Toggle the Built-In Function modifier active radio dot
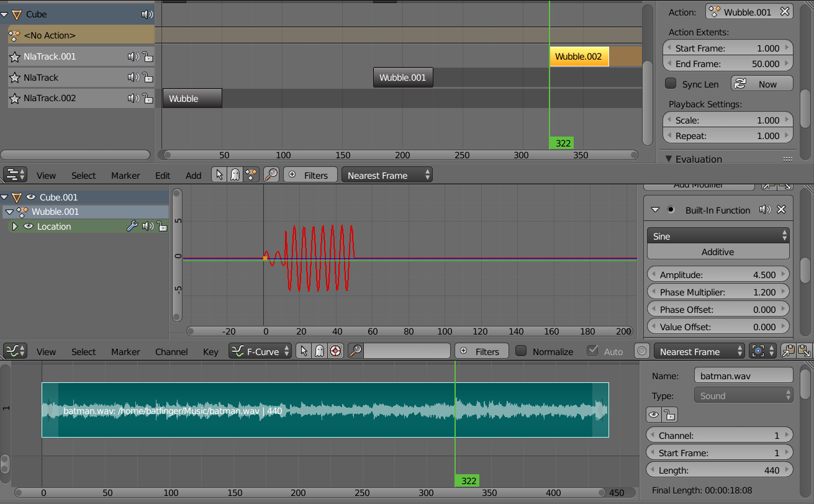 671,210
